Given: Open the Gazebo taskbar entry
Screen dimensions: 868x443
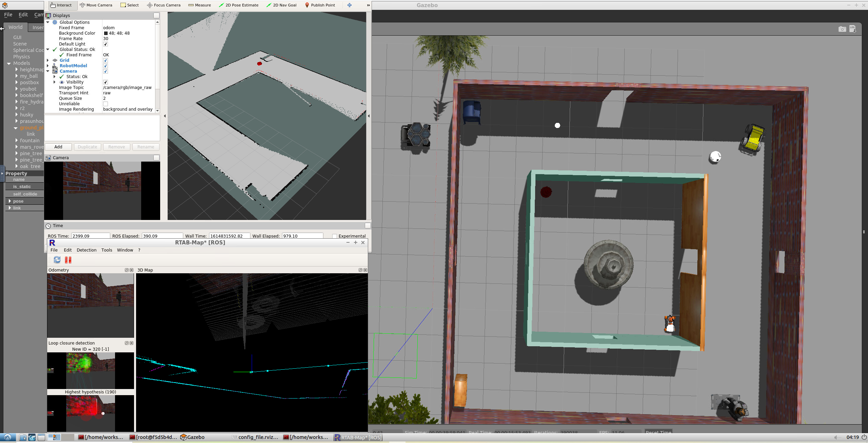Looking at the screenshot, I should point(192,437).
